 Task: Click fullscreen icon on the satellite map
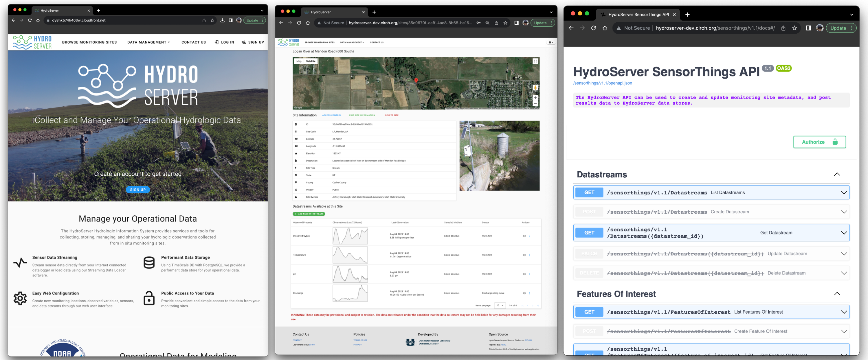point(535,61)
